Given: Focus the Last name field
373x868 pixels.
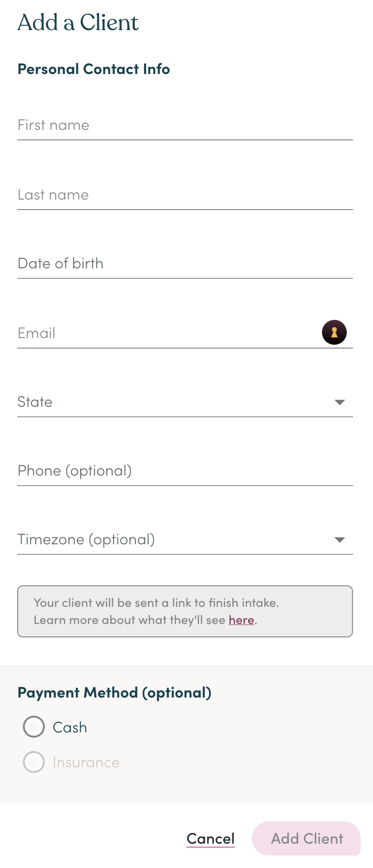Looking at the screenshot, I should (185, 195).
